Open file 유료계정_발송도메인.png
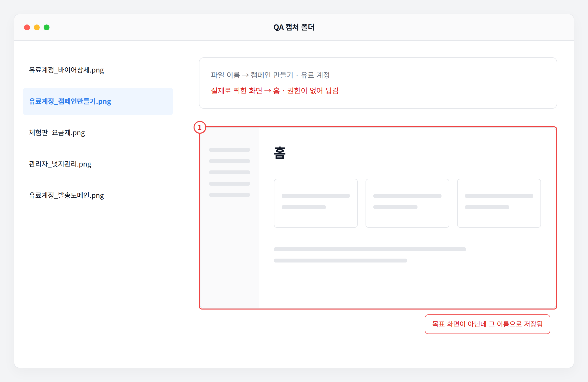The width and height of the screenshot is (588, 382). [98, 195]
